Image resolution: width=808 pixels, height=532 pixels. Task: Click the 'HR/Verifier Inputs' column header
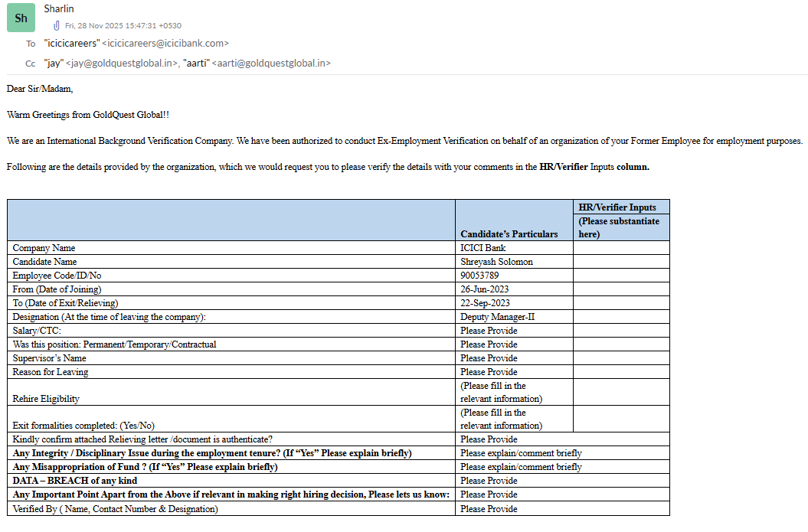click(x=617, y=207)
